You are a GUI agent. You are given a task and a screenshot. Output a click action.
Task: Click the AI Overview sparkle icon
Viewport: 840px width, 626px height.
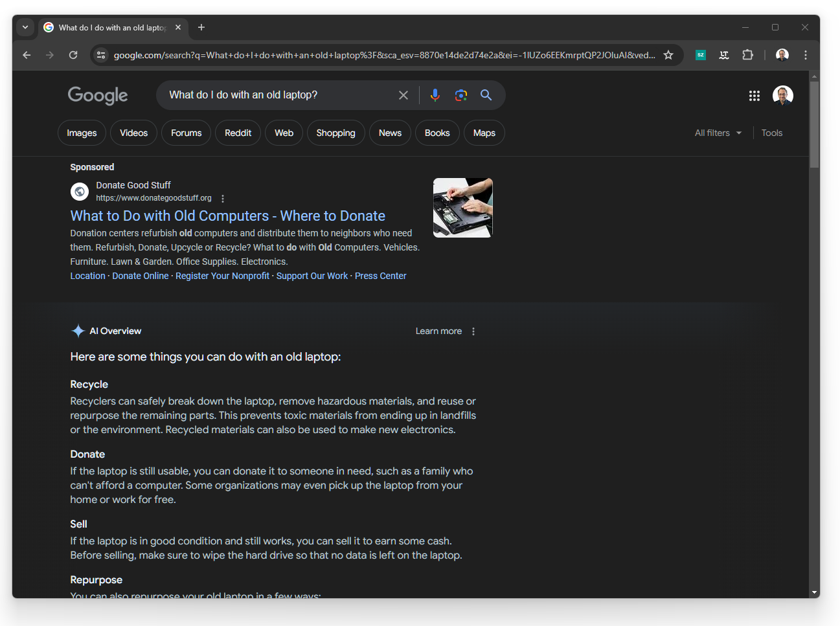[x=78, y=331]
